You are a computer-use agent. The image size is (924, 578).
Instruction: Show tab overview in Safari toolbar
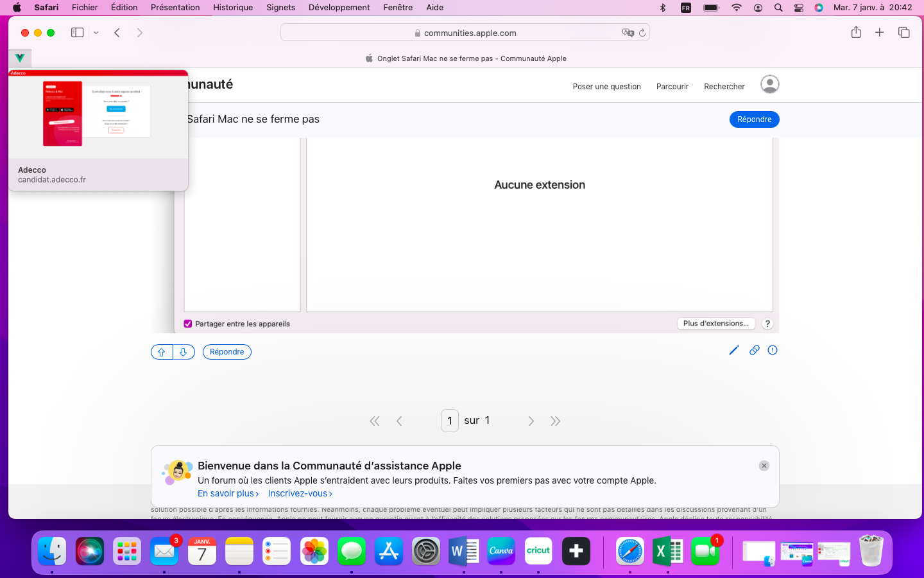(x=903, y=33)
